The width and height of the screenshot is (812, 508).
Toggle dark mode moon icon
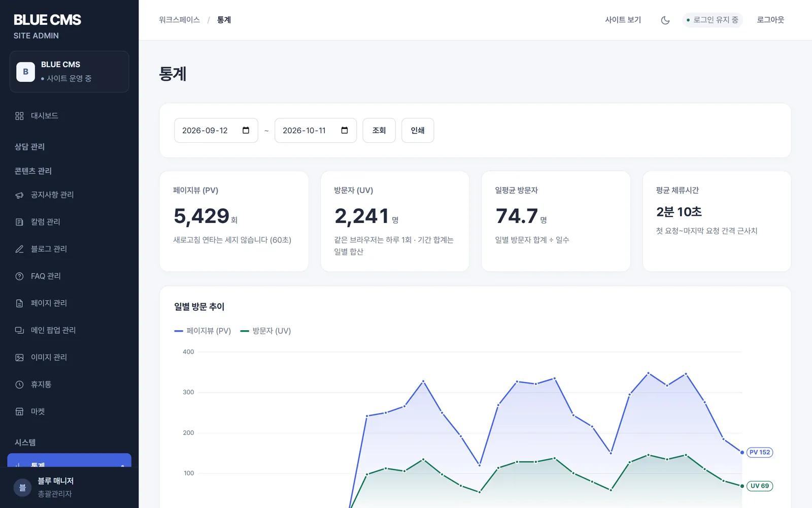665,20
